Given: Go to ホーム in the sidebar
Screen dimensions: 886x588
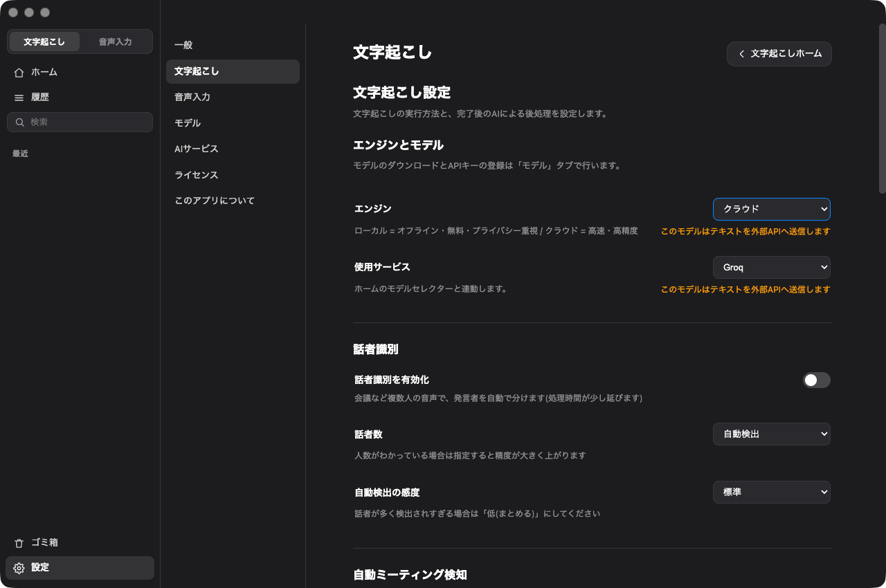Looking at the screenshot, I should pyautogui.click(x=80, y=72).
